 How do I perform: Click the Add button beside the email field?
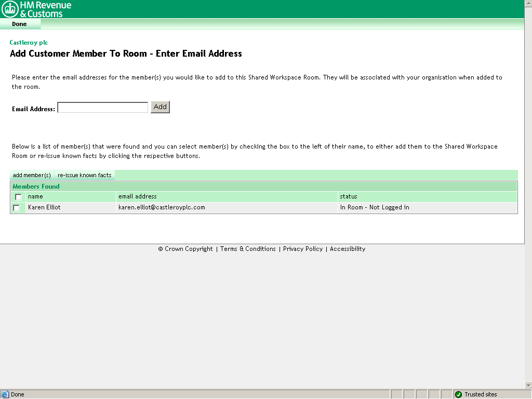point(160,107)
